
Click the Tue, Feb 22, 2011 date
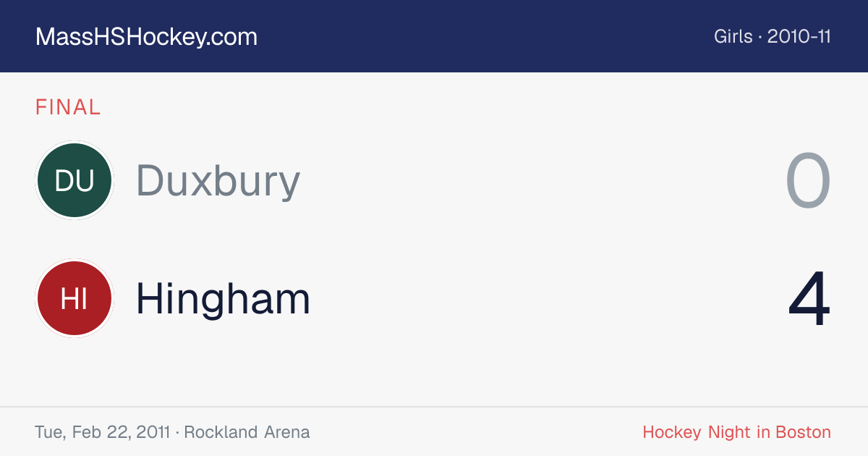pyautogui.click(x=102, y=432)
